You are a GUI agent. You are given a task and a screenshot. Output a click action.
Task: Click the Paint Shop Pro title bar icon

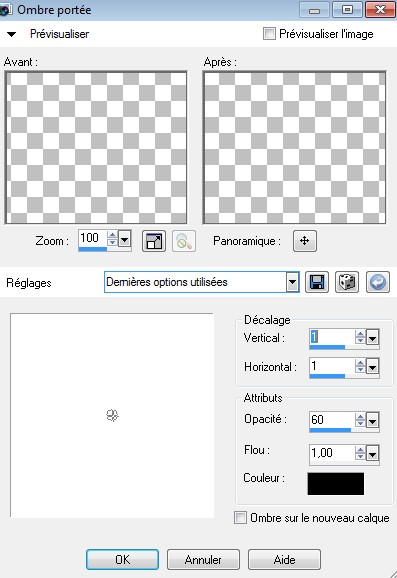[5, 10]
